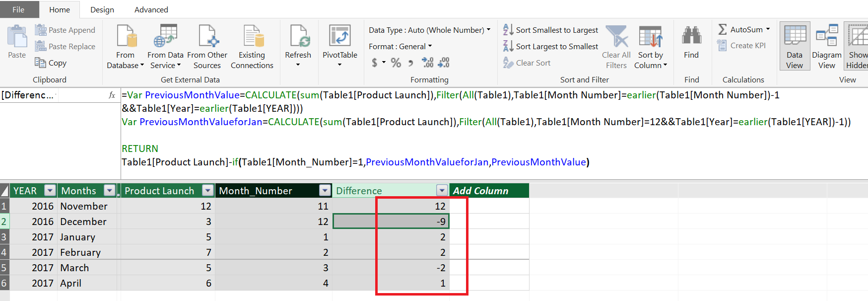Click Difference value in March row
The width and height of the screenshot is (868, 301).
click(391, 268)
